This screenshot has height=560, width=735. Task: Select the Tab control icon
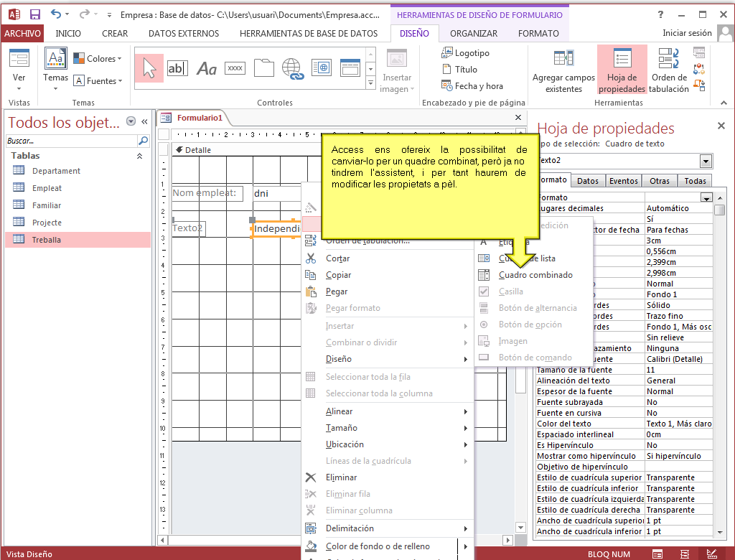264,68
